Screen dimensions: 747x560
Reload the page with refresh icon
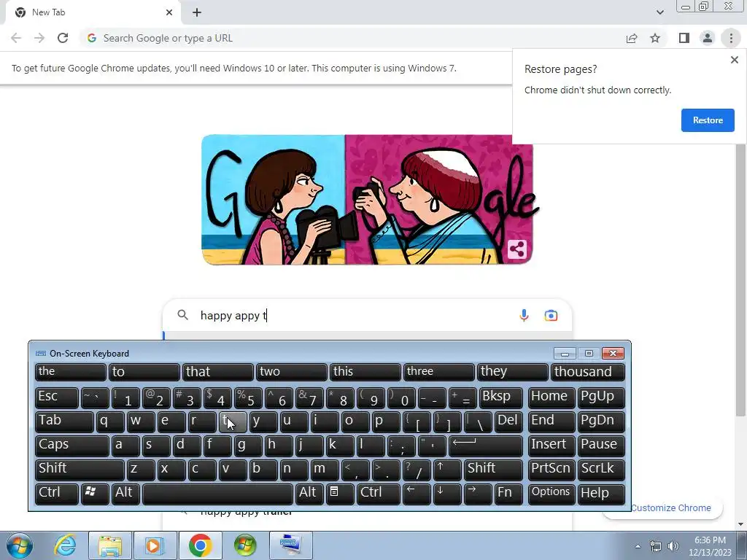(63, 38)
